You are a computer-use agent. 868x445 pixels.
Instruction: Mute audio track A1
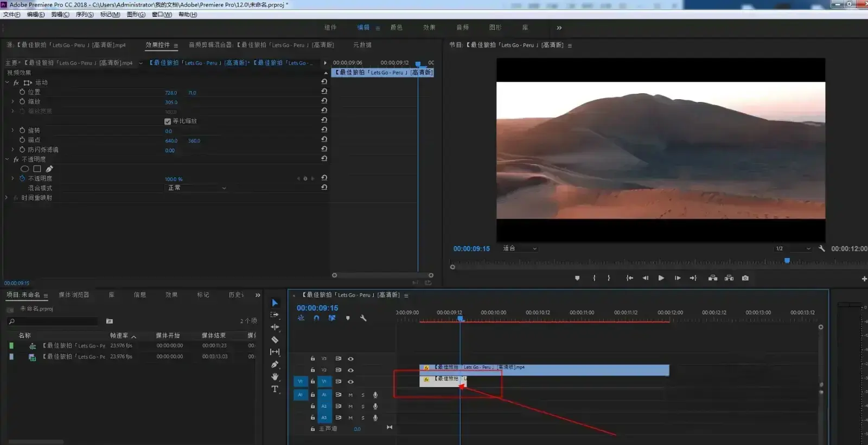pyautogui.click(x=350, y=395)
